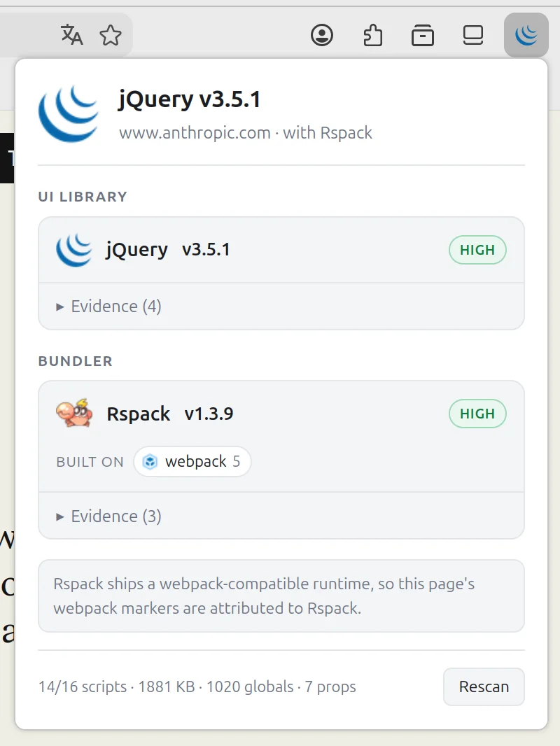Expand Evidence (3) for Rspack
This screenshot has height=746, width=560.
108,516
